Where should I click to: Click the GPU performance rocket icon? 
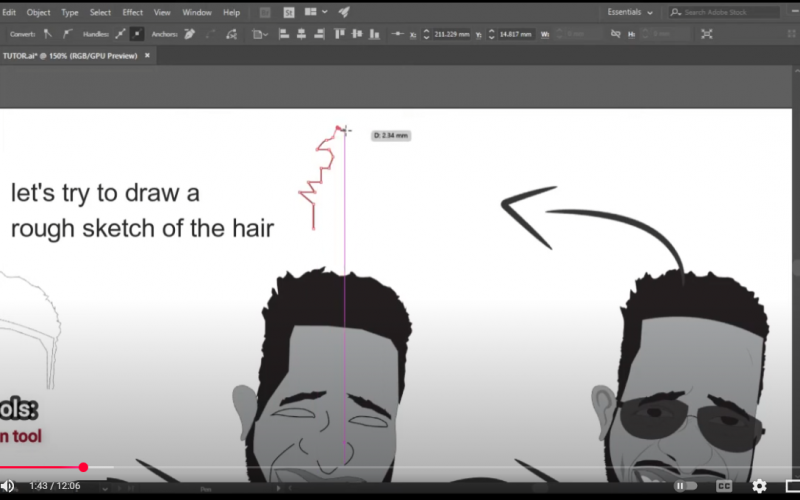344,13
